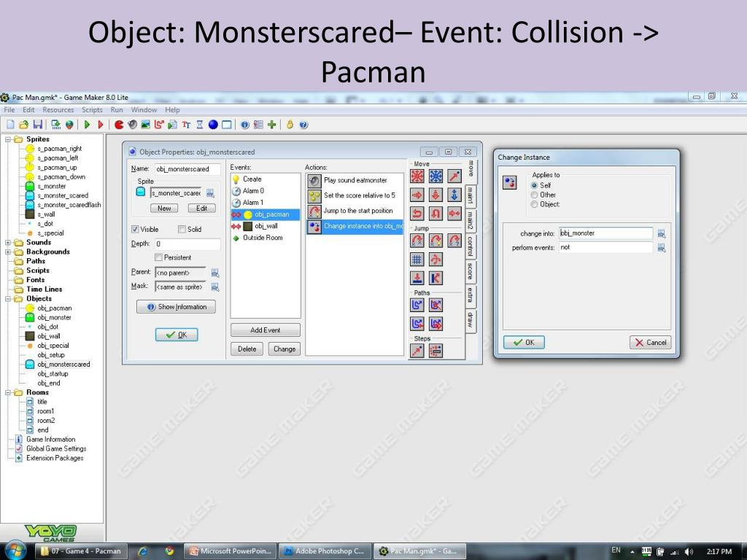Collapse the Sprites folder in the tree

[7, 139]
